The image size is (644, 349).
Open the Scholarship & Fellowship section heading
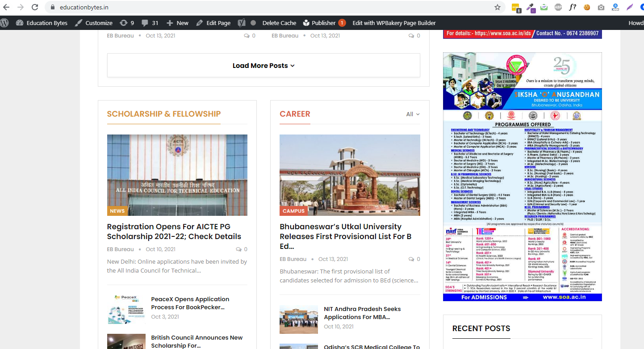[x=164, y=114]
